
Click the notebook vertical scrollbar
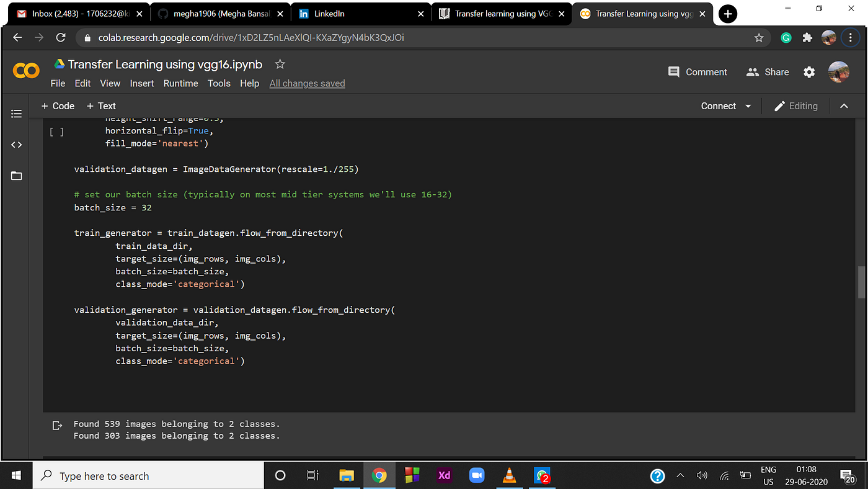[861, 282]
